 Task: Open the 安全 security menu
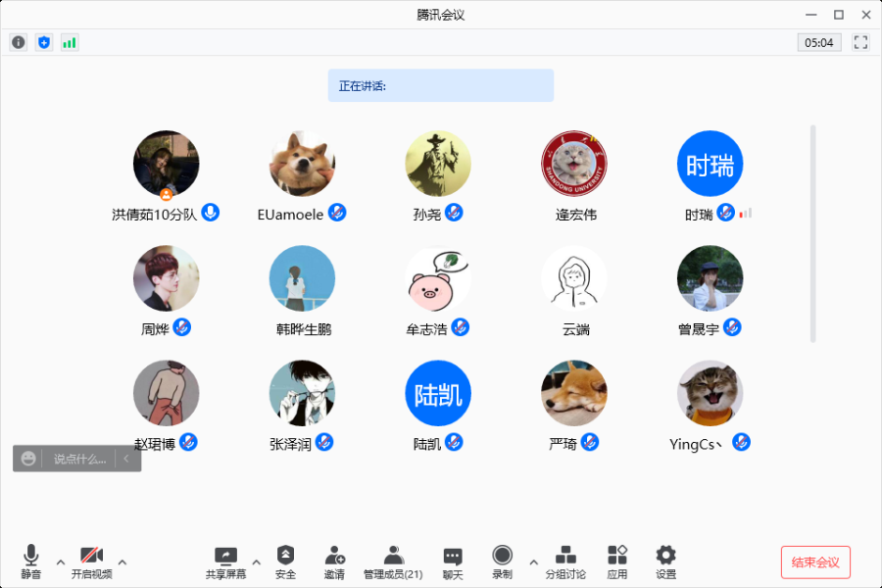(285, 562)
